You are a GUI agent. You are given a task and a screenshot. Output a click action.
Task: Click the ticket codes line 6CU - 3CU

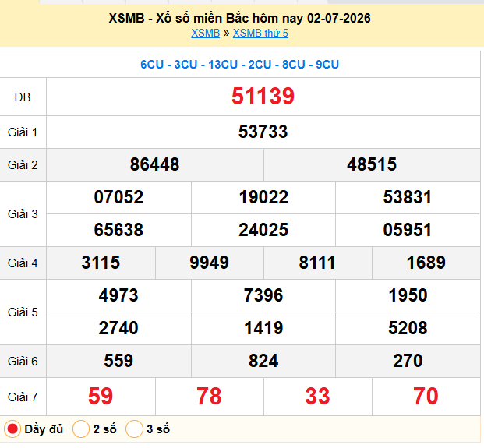tap(239, 65)
